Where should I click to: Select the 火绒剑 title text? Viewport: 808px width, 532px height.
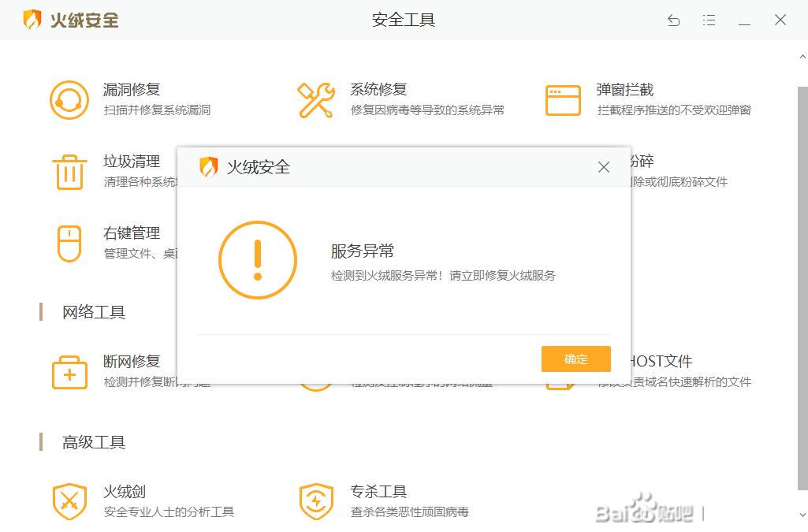125,491
